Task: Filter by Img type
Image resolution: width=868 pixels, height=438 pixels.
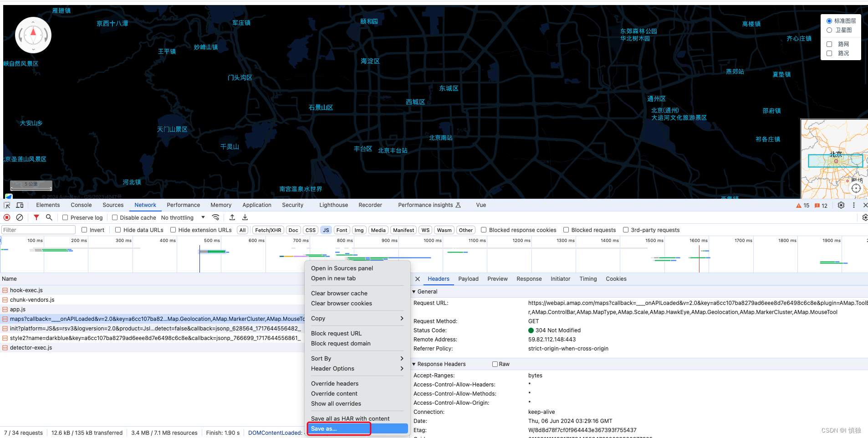Action: [x=359, y=230]
